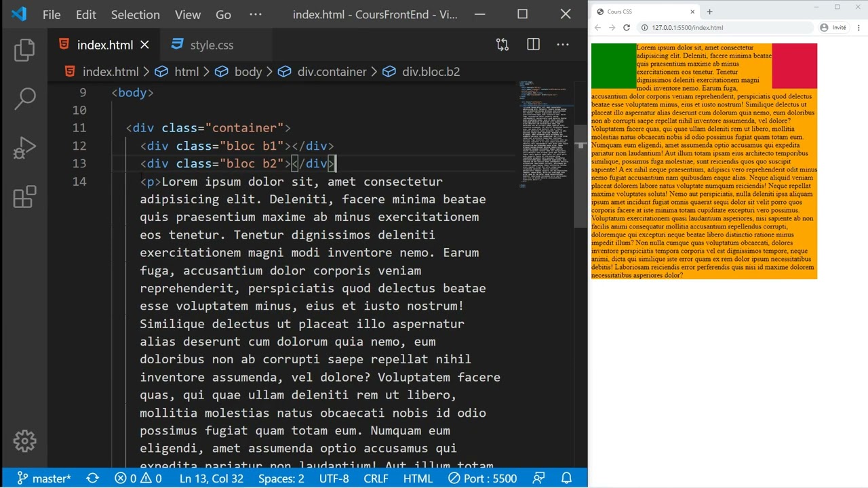The width and height of the screenshot is (868, 488).
Task: Open feedback icon in status bar
Action: click(538, 478)
